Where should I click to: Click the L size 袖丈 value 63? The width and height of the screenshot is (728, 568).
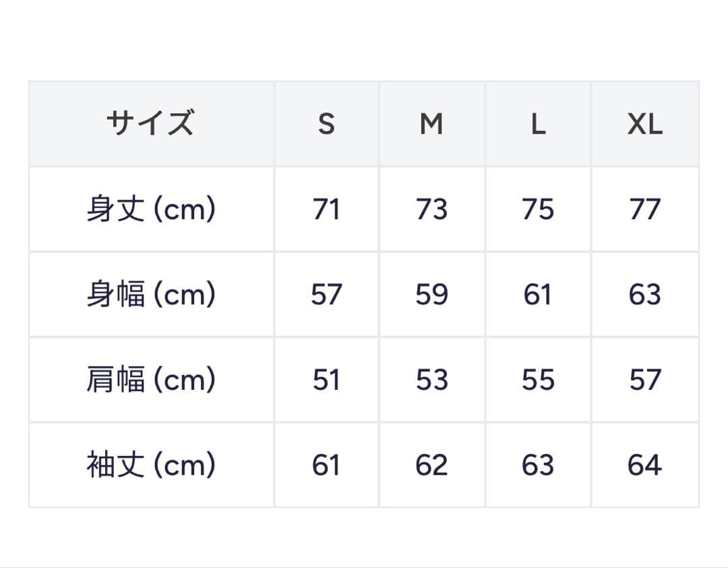pyautogui.click(x=538, y=465)
